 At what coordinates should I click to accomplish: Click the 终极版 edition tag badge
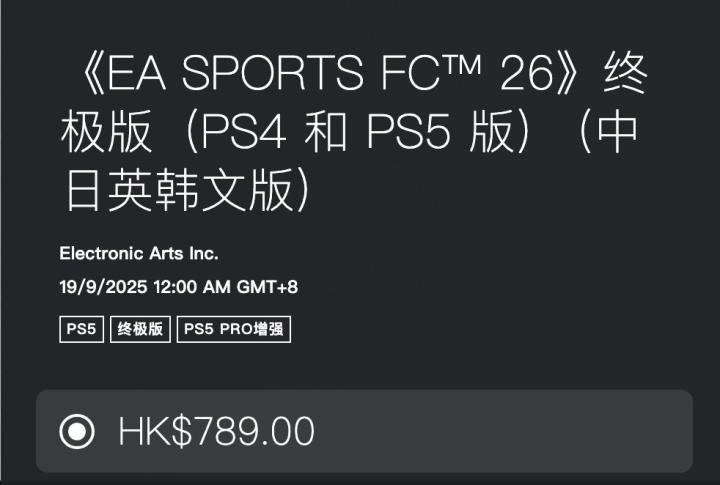pyautogui.click(x=140, y=329)
